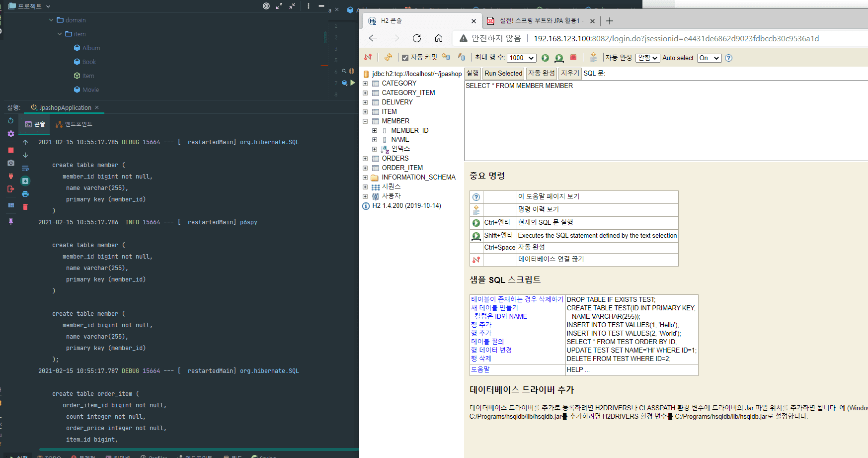Click the red plug icon in run panel
The height and width of the screenshot is (458, 868).
point(11,176)
